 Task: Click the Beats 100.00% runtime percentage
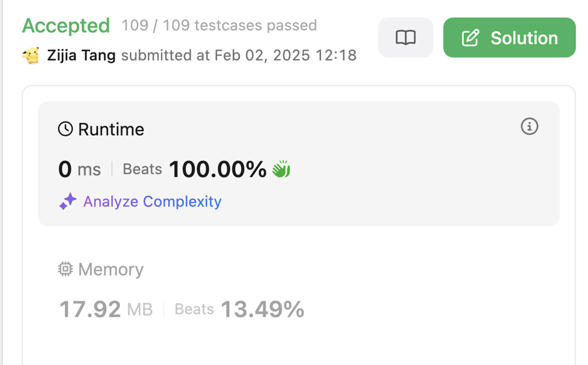coord(218,170)
